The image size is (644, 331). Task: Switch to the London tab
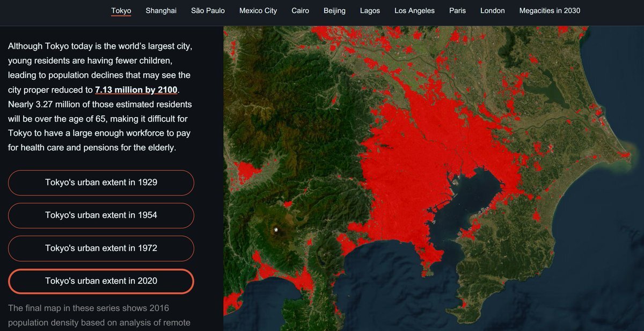coord(493,11)
